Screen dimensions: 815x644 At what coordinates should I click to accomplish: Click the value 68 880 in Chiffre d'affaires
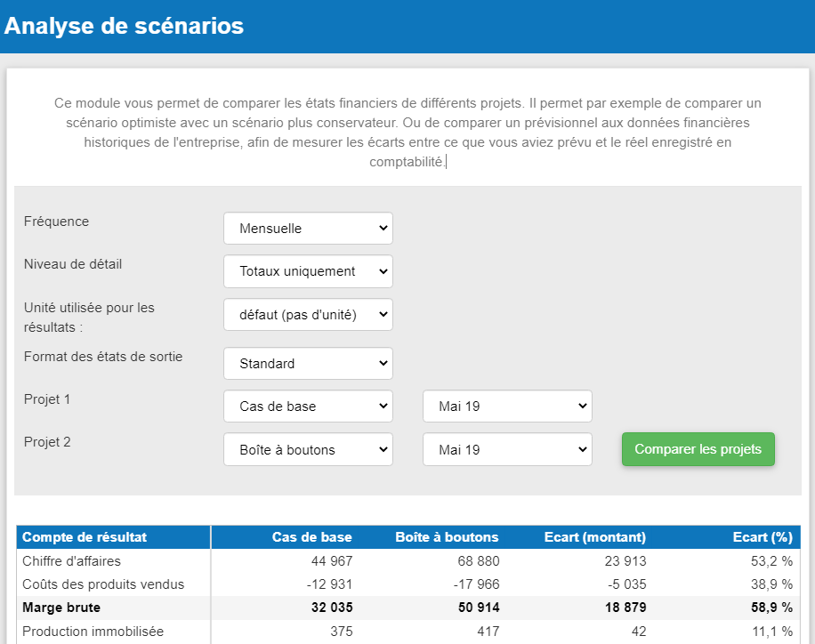coord(478,561)
